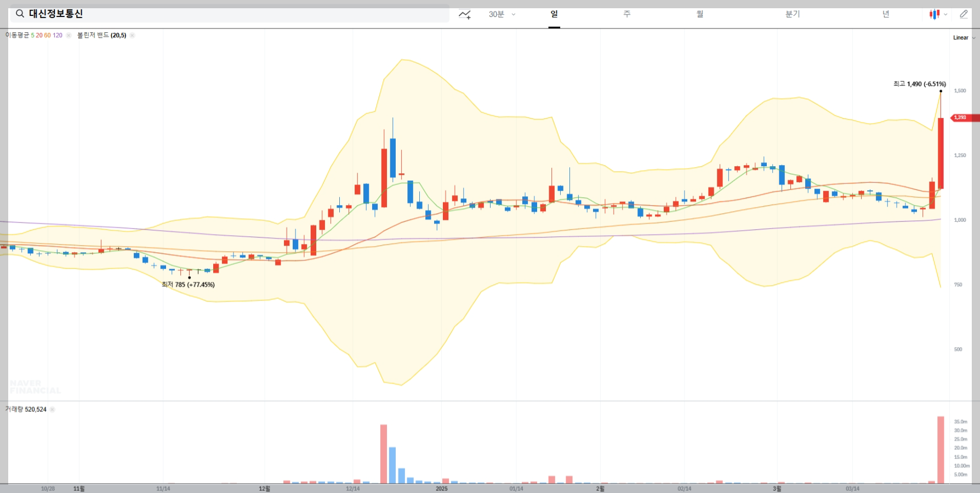The width and height of the screenshot is (980, 493).
Task: Remove the 이동평균 indicator with its X
Action: [69, 35]
